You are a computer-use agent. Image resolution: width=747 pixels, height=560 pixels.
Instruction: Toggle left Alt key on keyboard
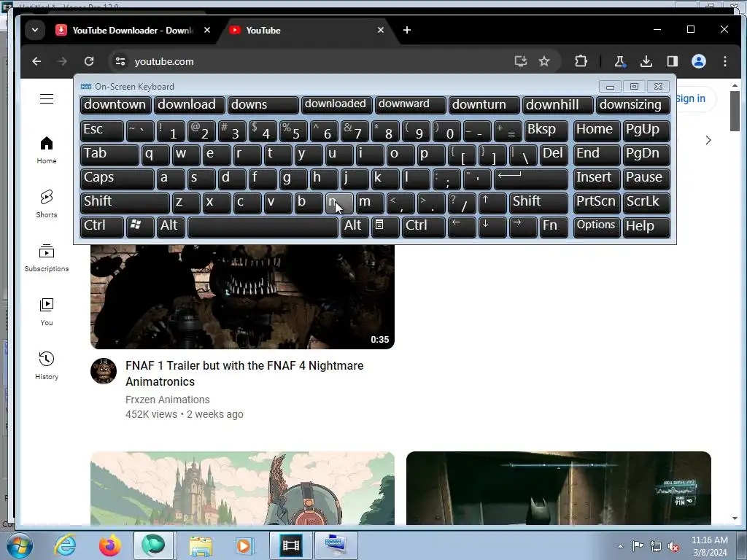click(x=171, y=227)
